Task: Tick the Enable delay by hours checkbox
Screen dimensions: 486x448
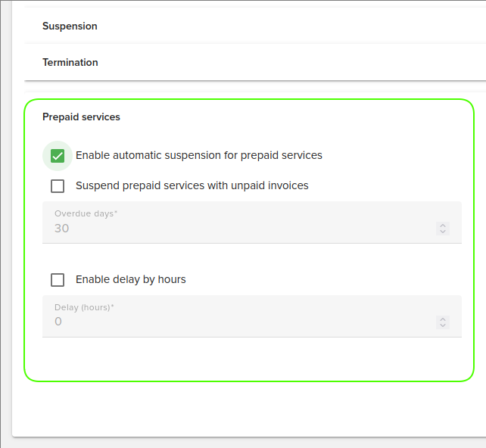Action: (58, 280)
